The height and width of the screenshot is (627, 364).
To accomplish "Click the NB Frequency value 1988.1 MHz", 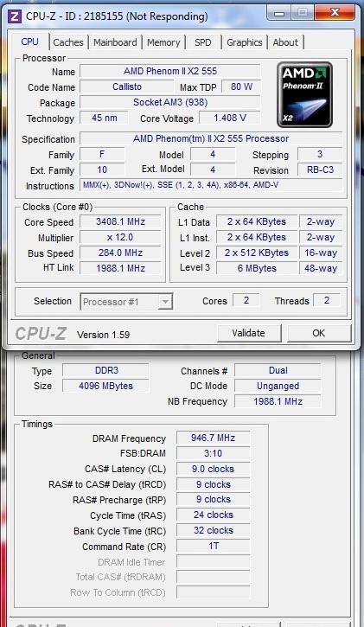I will (278, 401).
